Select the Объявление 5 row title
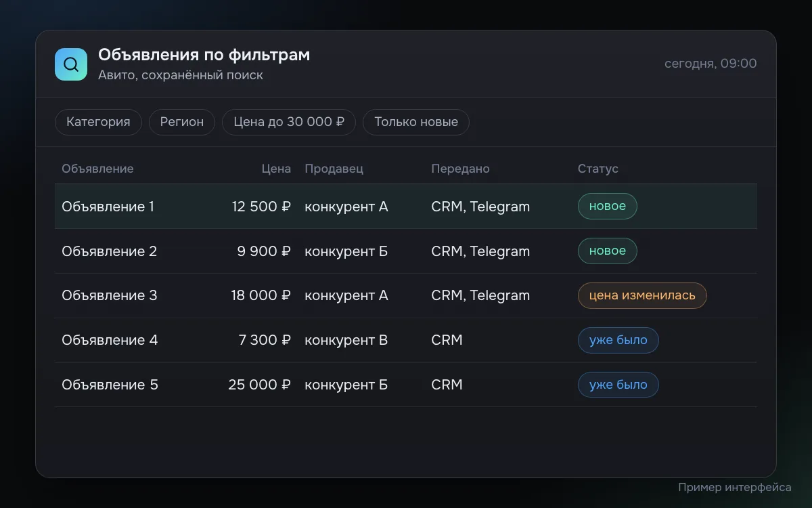The height and width of the screenshot is (508, 812). point(110,385)
